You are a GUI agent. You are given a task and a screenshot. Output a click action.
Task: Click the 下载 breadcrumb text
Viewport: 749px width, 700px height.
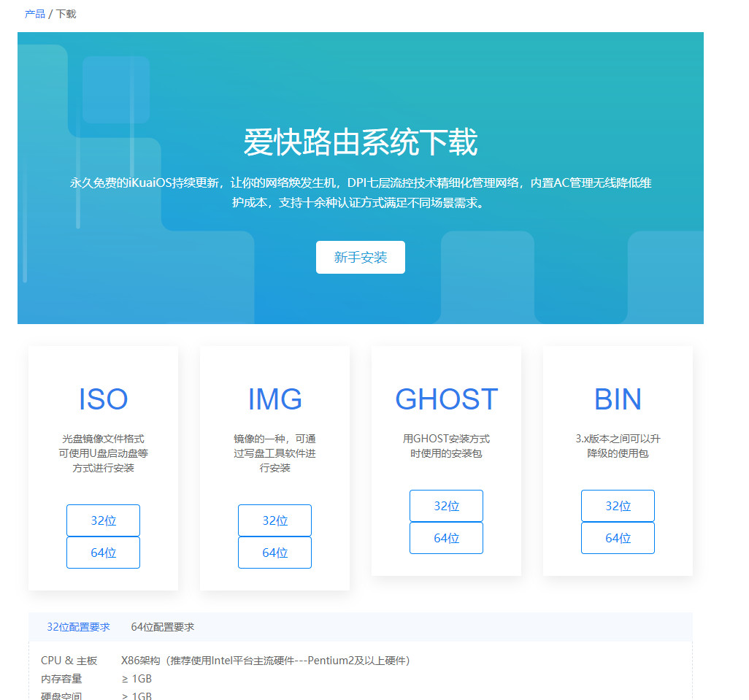pyautogui.click(x=66, y=14)
